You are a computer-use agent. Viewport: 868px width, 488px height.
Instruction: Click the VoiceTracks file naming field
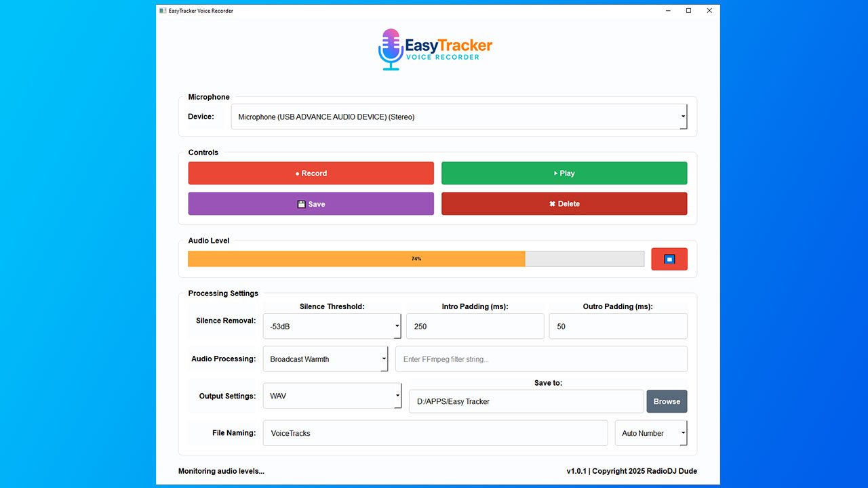[435, 433]
